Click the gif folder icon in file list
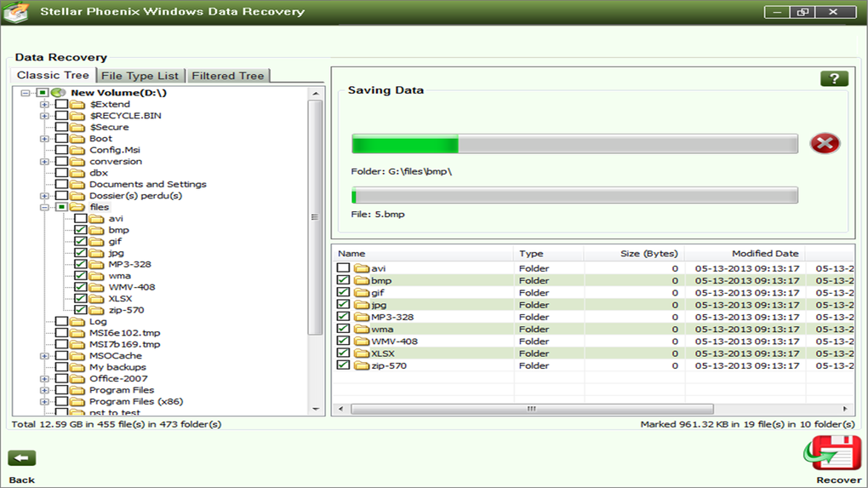 [x=362, y=293]
